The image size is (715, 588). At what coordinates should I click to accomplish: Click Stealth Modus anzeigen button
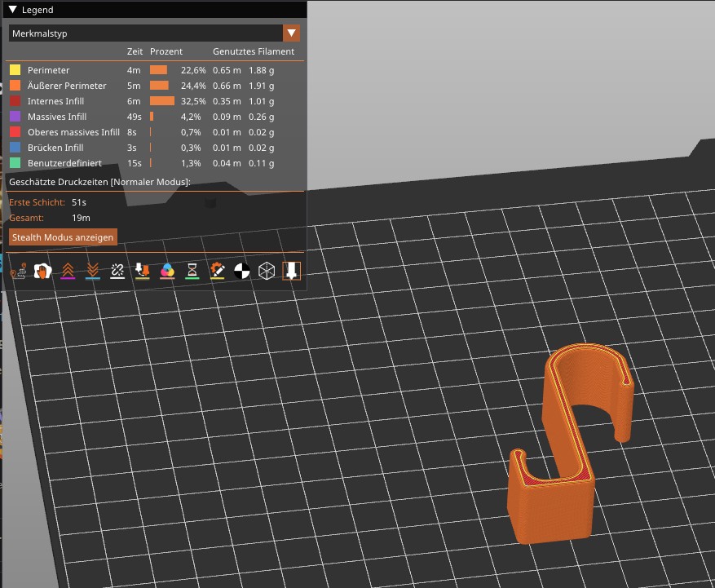pos(63,237)
